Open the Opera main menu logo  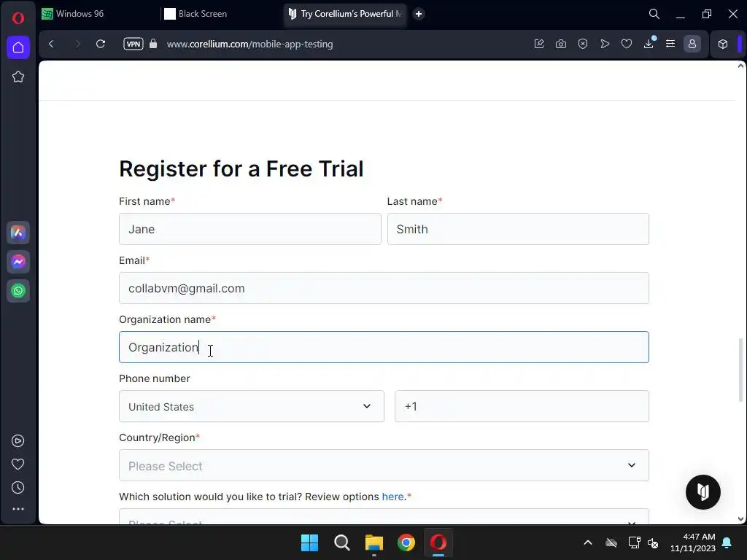pos(18,18)
